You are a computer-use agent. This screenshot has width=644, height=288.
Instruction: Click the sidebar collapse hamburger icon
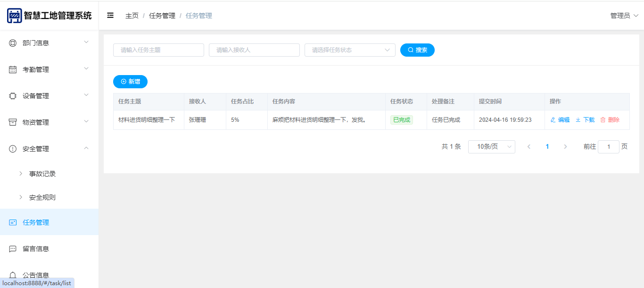[110, 16]
